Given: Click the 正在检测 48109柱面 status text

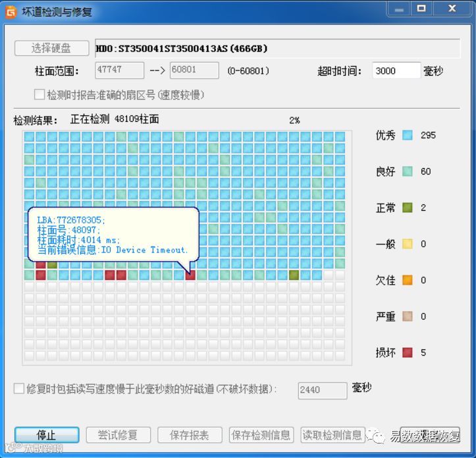Looking at the screenshot, I should (115, 119).
